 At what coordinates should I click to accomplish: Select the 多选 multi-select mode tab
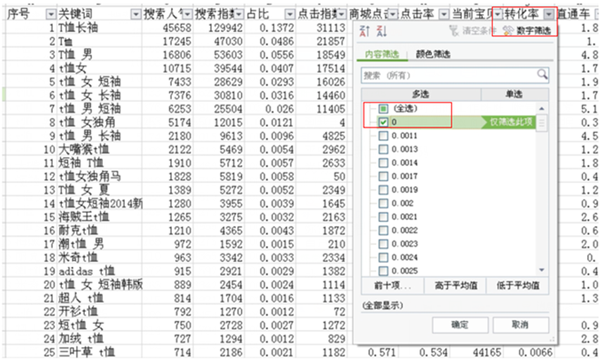coord(421,94)
